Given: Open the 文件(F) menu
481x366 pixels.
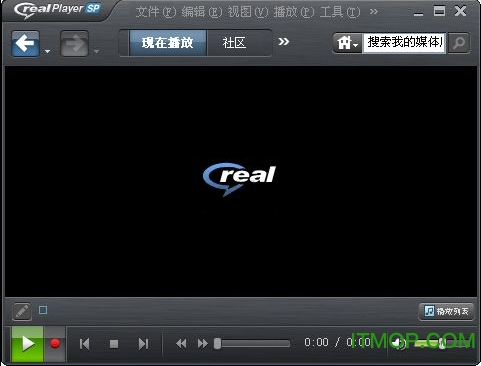Looking at the screenshot, I should (x=156, y=12).
